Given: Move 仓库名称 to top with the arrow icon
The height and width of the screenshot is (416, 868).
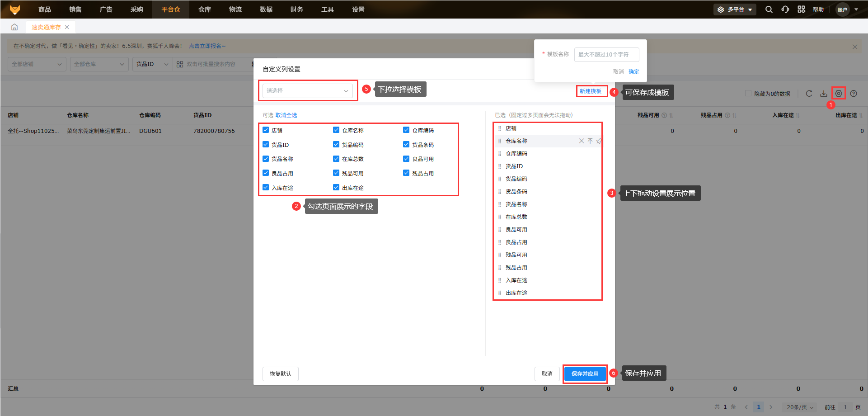Looking at the screenshot, I should (590, 141).
